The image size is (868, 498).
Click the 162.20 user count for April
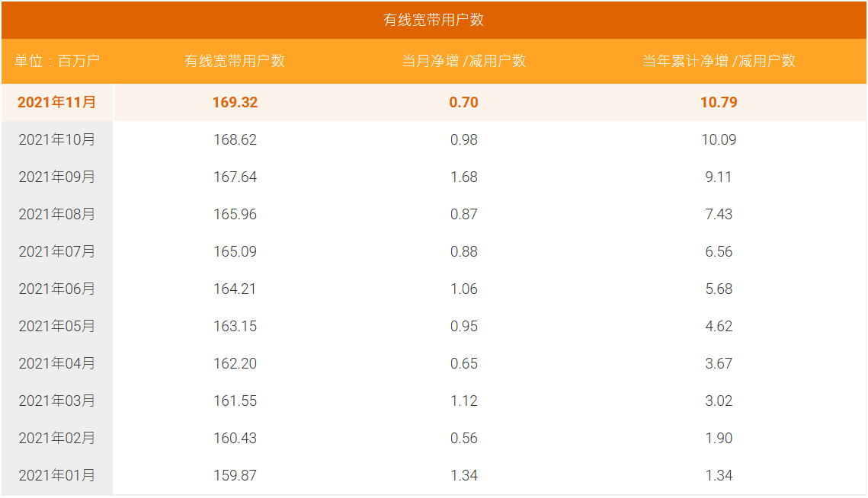coord(235,363)
